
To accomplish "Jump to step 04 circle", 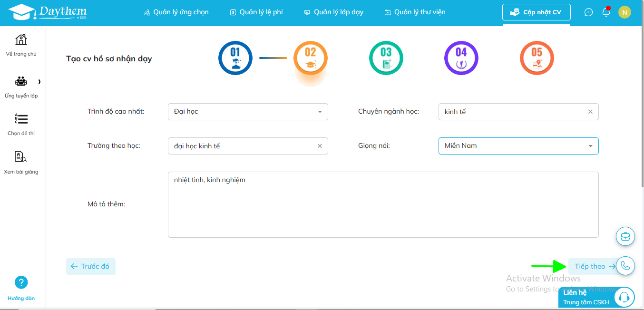I will click(x=461, y=58).
